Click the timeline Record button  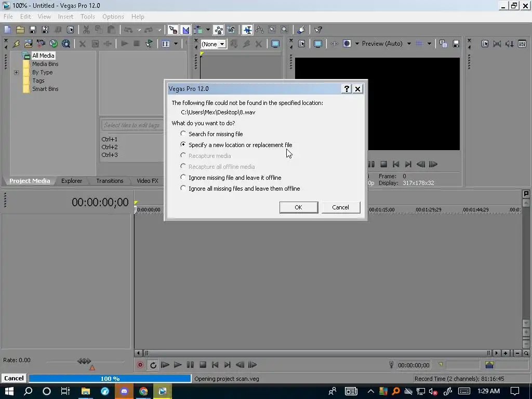pyautogui.click(x=140, y=365)
